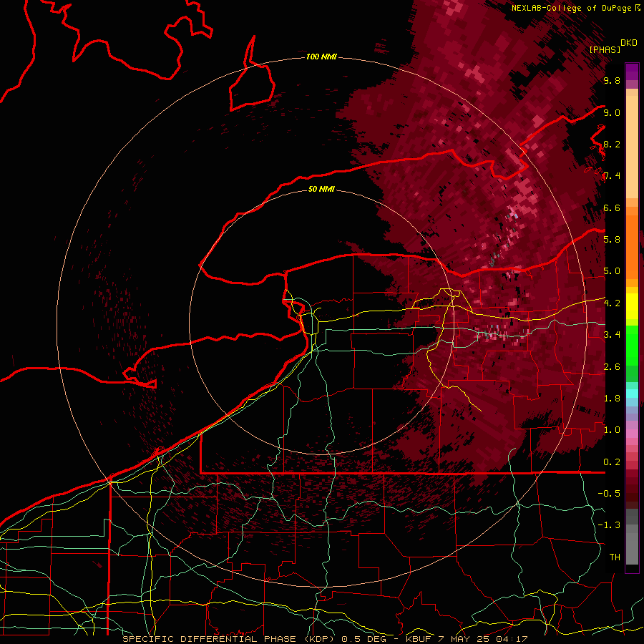Pick the 3.4 value on the scale

[x=612, y=334]
